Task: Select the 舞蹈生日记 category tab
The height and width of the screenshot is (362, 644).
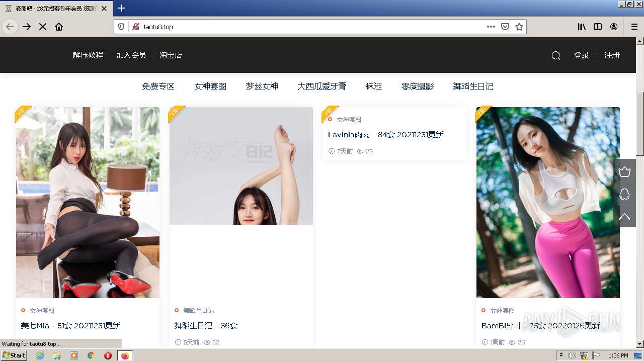Action: tap(473, 86)
